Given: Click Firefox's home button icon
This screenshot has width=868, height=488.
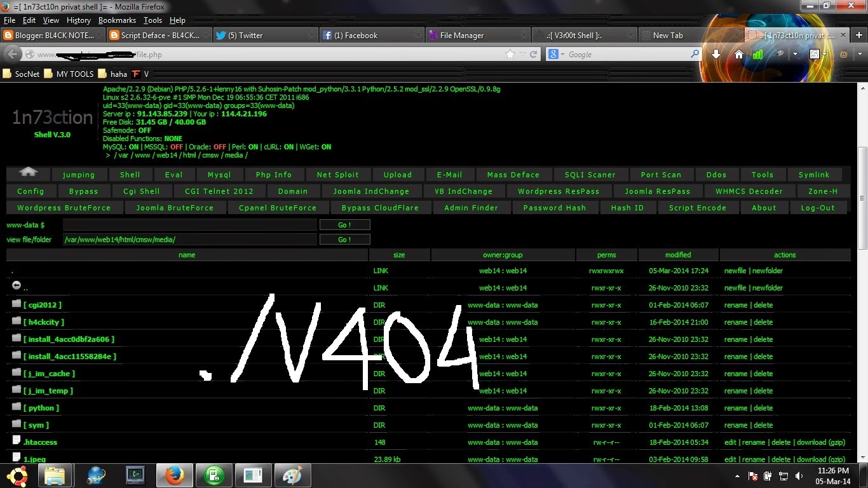Looking at the screenshot, I should coord(739,54).
